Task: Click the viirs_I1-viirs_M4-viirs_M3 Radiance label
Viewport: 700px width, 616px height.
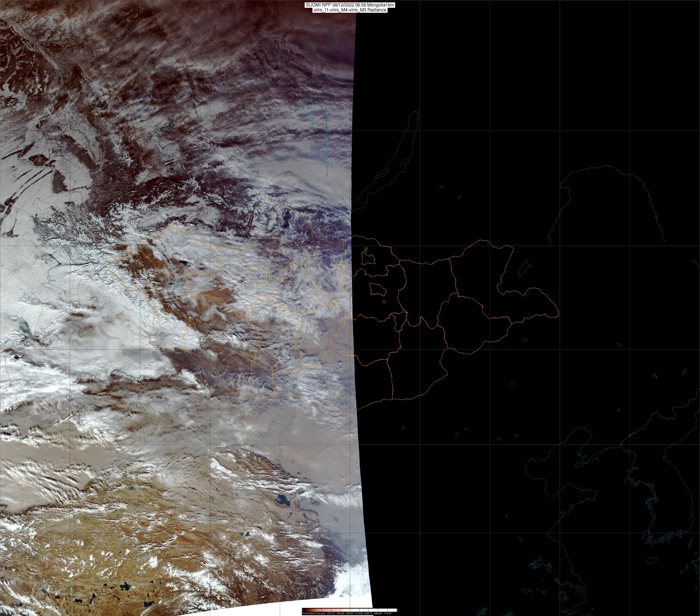Action: 349,10
